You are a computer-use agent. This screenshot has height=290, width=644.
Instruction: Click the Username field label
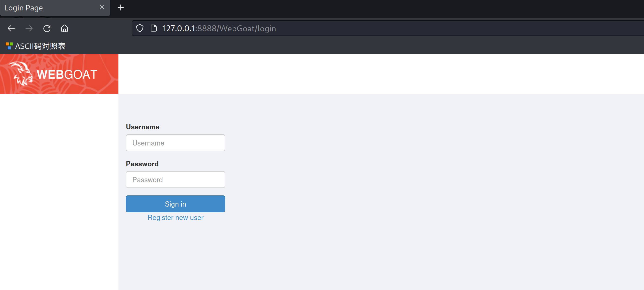[143, 127]
